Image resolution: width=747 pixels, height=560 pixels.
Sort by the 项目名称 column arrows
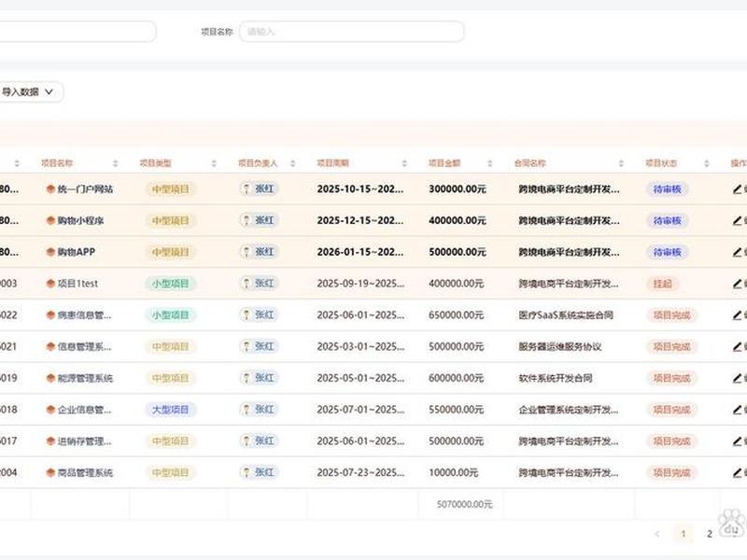[115, 163]
